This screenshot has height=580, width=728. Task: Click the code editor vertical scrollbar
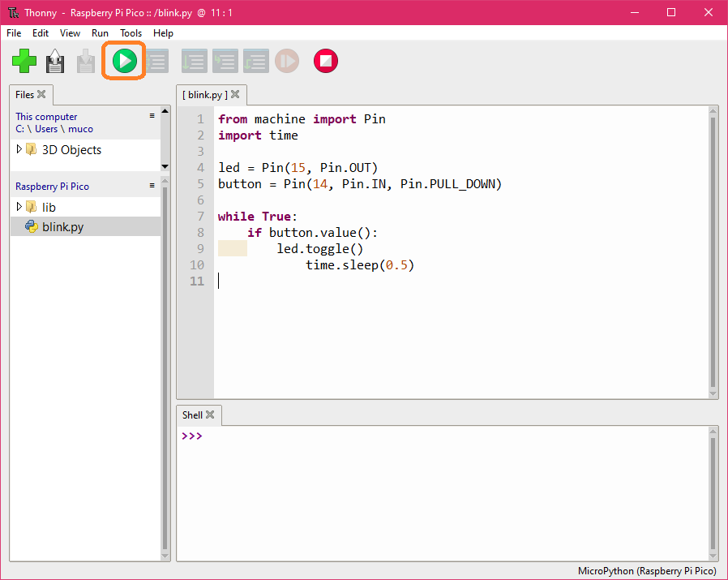tap(713, 252)
